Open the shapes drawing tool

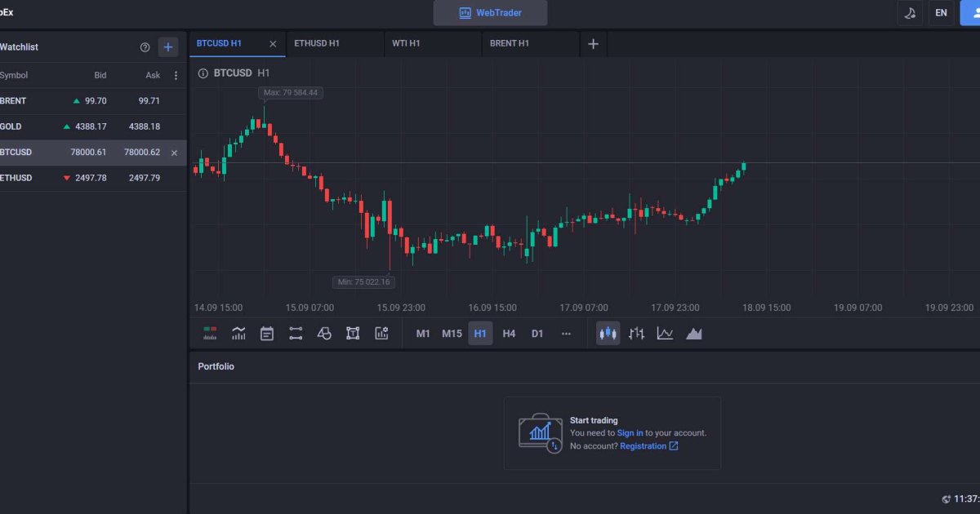[324, 333]
